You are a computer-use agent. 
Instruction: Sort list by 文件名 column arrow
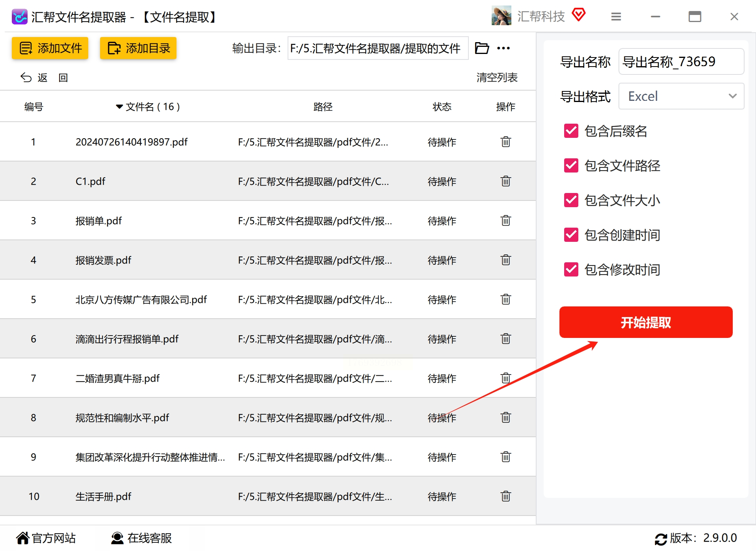(119, 107)
